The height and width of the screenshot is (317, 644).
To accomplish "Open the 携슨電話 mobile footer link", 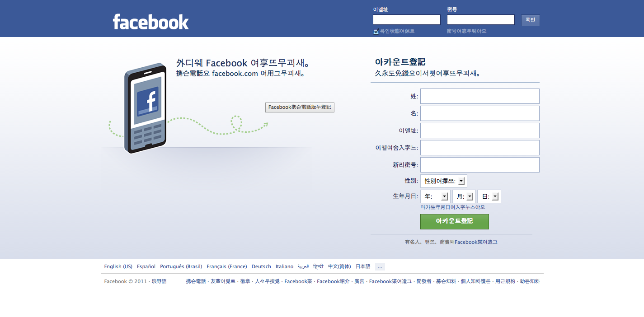I will coord(196,281).
